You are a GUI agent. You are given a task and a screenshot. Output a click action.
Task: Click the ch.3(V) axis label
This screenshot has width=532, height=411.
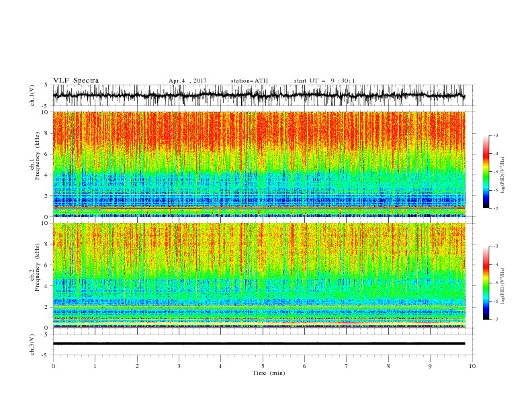(32, 345)
